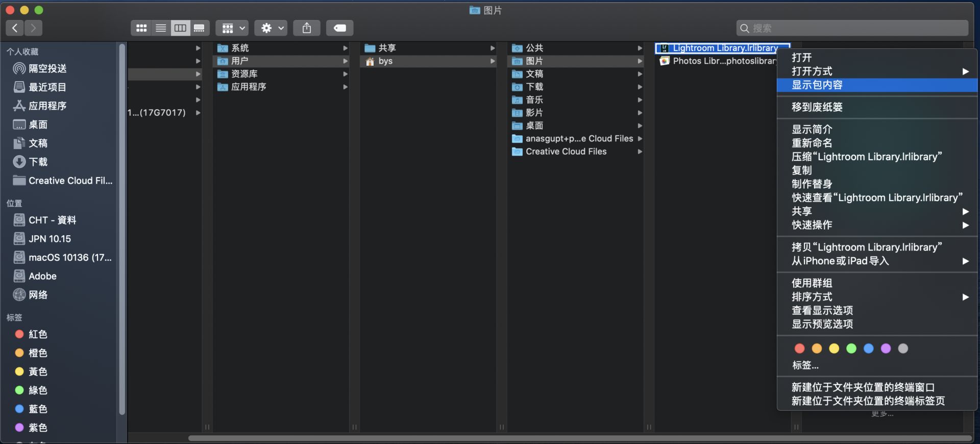
Task: Apply the red tag in context menu
Action: pos(800,349)
